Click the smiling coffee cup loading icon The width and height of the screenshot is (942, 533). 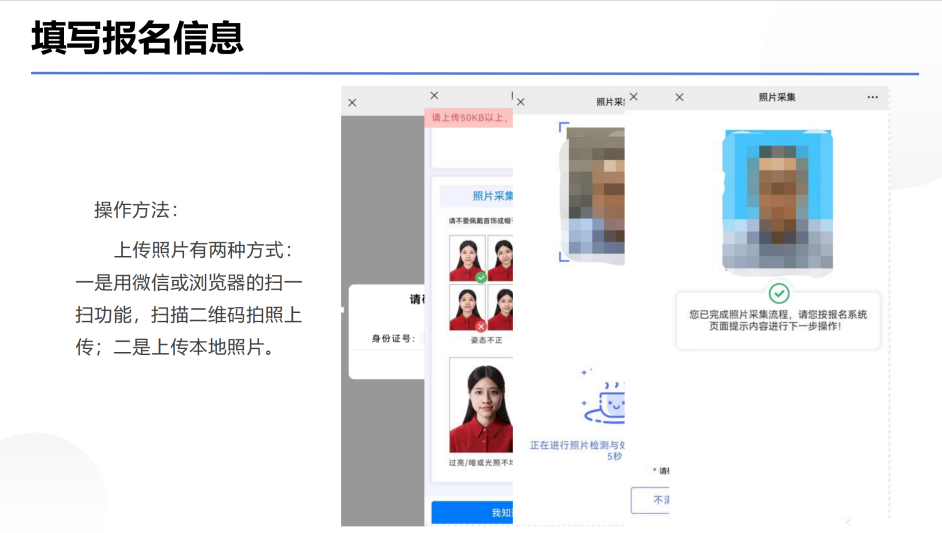(604, 402)
